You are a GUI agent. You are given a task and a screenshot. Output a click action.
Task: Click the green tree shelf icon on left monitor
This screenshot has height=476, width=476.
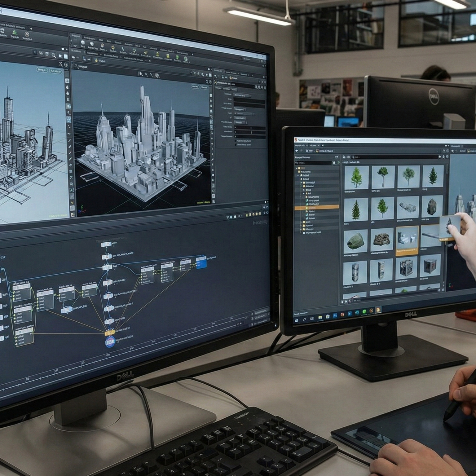click(15, 32)
